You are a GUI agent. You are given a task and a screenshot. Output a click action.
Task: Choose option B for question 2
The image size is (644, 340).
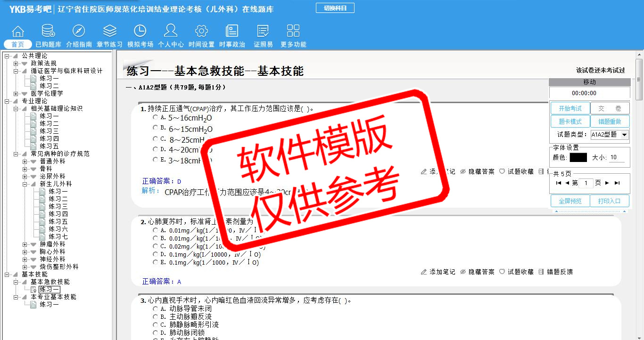click(x=155, y=238)
